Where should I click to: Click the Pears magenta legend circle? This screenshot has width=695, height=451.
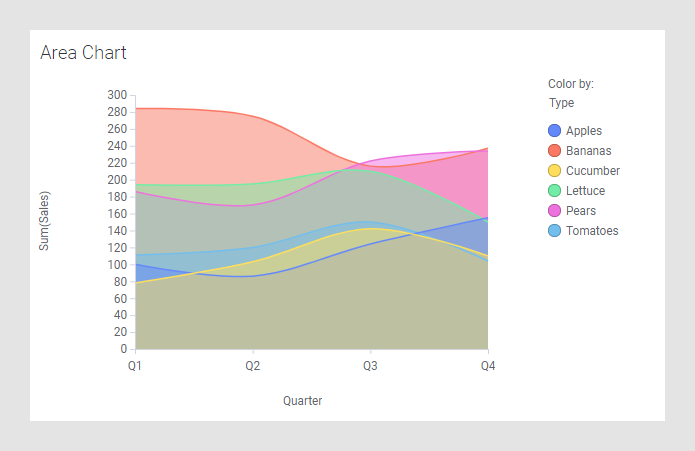click(555, 211)
